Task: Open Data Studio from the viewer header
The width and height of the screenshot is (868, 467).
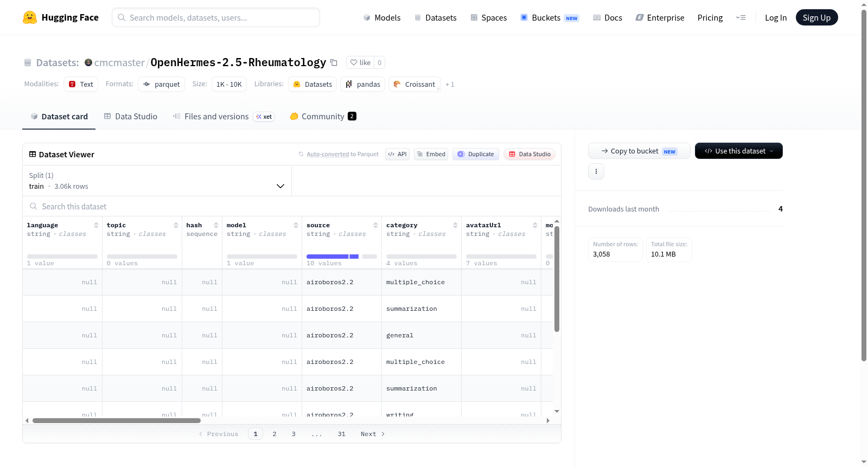Action: click(529, 154)
